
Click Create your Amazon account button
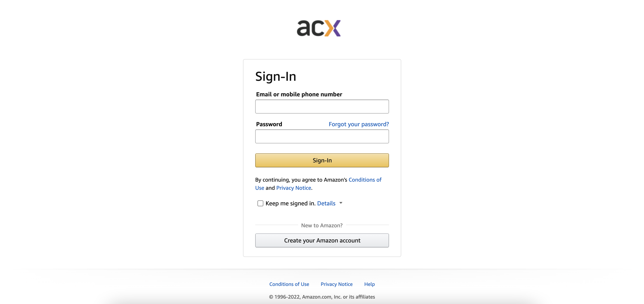[x=322, y=240]
